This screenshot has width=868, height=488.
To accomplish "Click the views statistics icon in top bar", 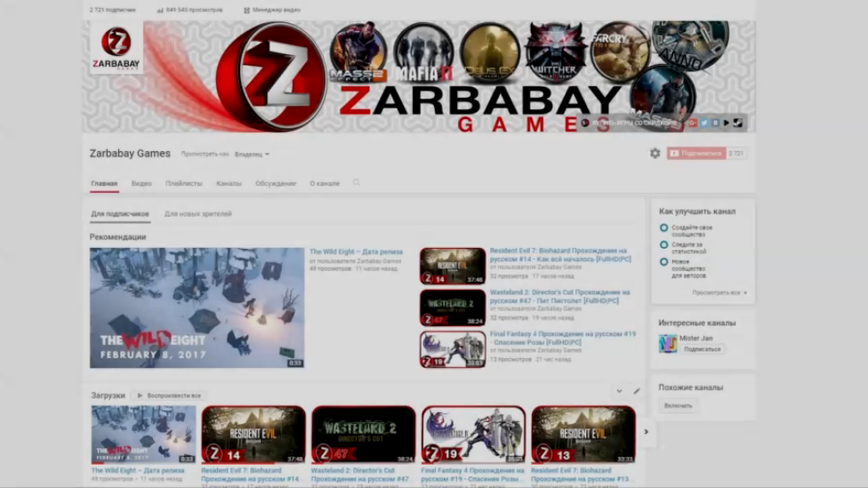I will [160, 10].
